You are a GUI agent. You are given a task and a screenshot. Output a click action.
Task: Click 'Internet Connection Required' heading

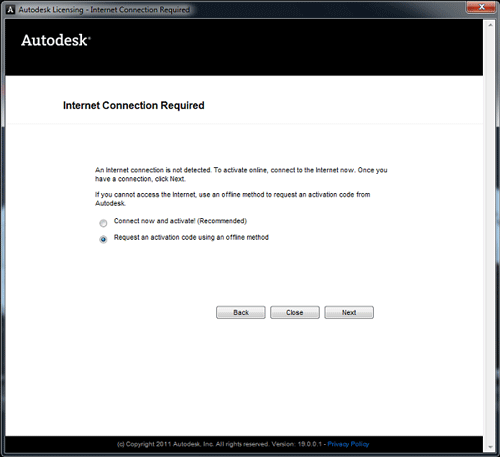pos(134,105)
